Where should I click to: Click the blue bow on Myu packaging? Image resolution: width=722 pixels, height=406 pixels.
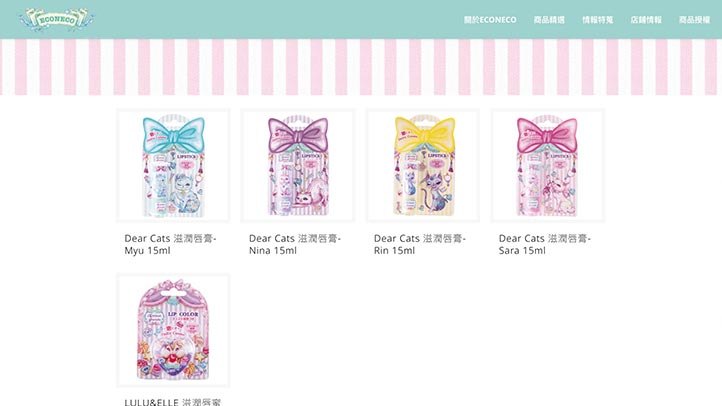pos(174,134)
